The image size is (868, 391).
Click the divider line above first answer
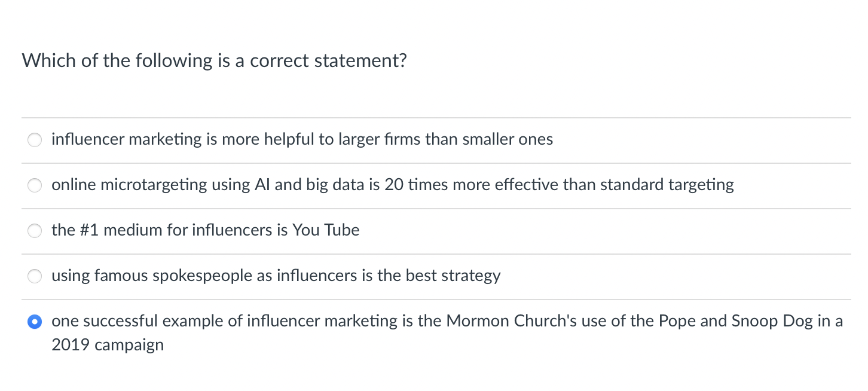tap(434, 117)
